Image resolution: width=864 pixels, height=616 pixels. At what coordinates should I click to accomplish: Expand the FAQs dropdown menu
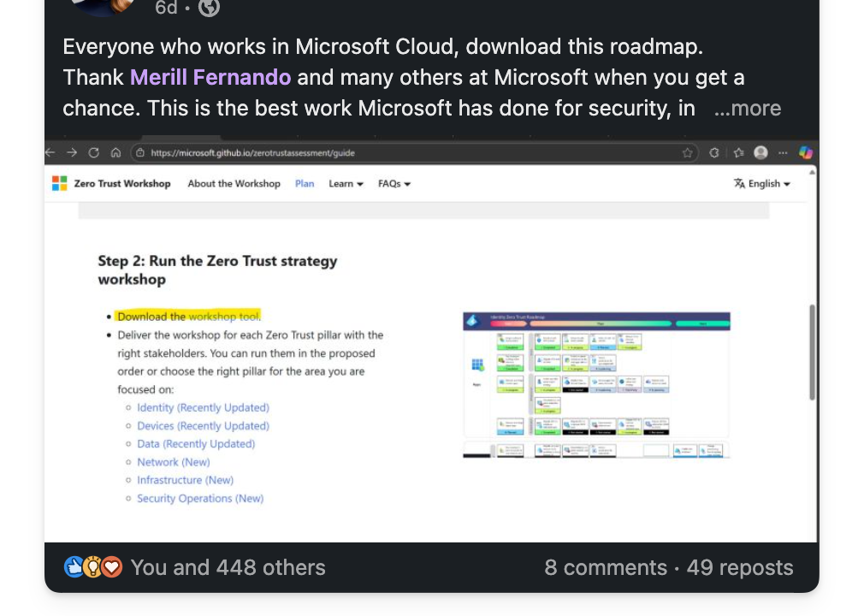(394, 183)
